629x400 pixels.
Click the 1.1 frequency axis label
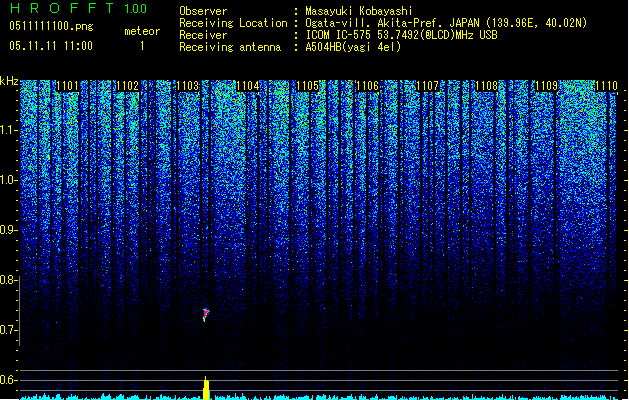click(9, 130)
